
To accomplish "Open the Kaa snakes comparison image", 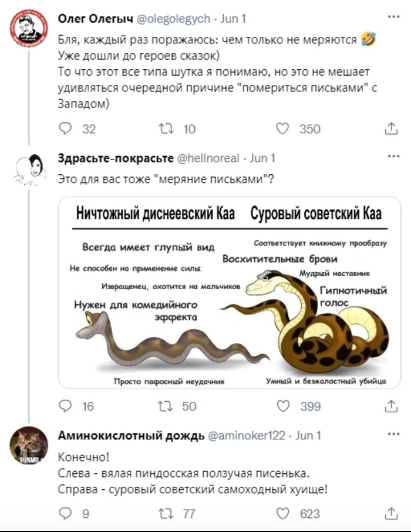I will [x=230, y=292].
